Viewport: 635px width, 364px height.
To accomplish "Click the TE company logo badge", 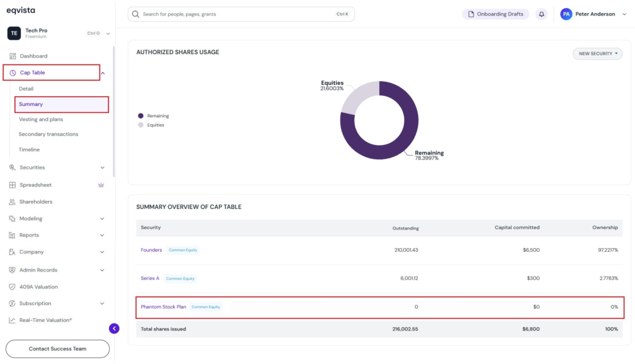I will pos(14,33).
